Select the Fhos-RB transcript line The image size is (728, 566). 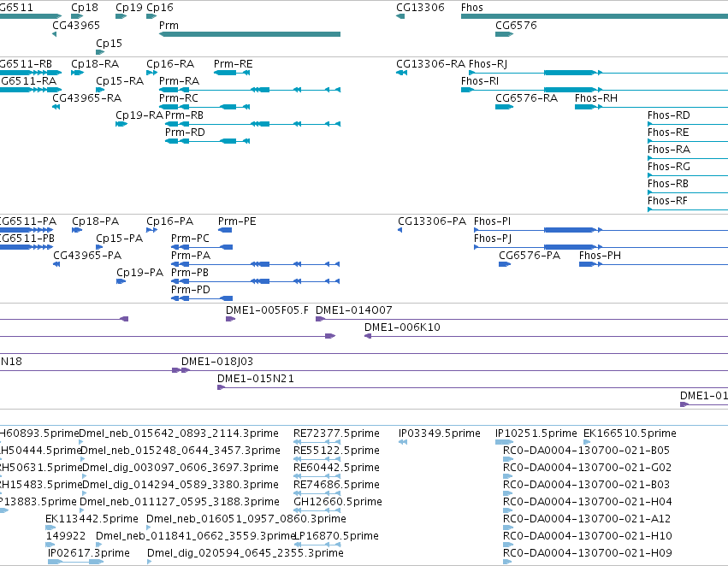coord(688,193)
